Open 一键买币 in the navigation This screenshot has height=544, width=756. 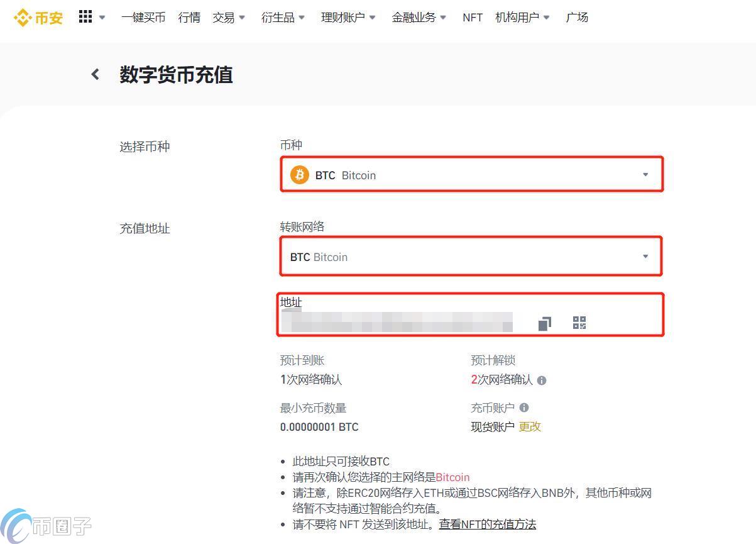(x=143, y=18)
